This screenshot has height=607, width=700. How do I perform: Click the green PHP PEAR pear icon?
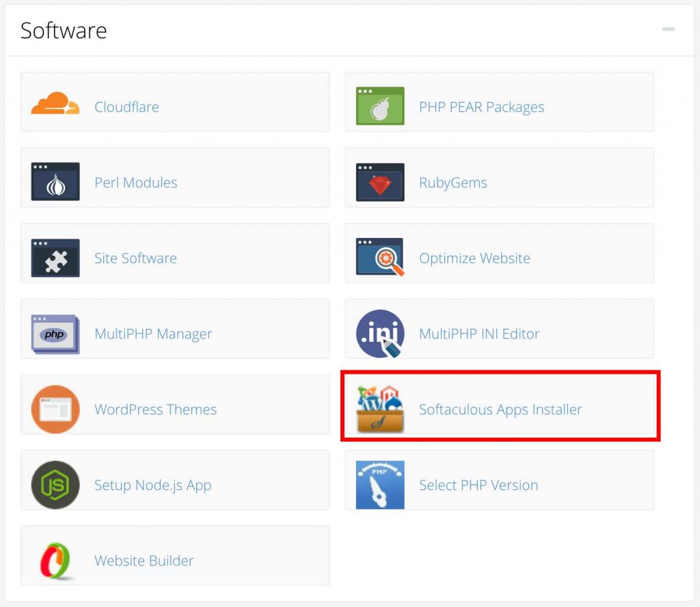click(x=380, y=106)
